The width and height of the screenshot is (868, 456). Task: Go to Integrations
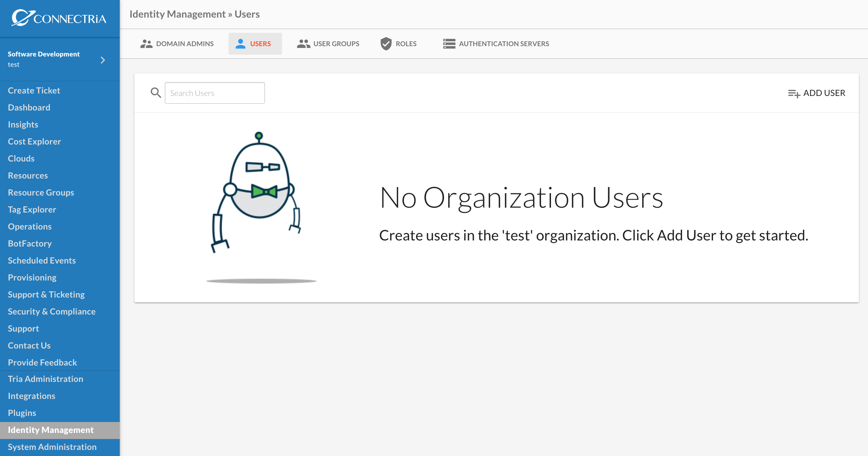click(31, 396)
